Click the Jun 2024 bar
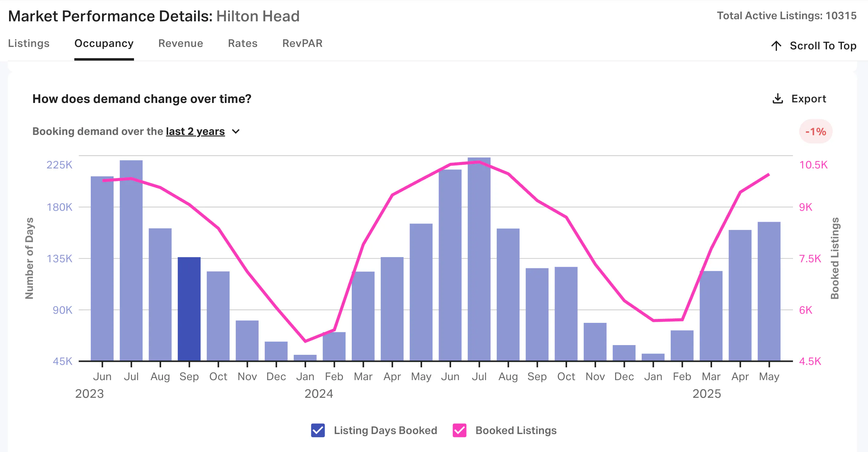 pyautogui.click(x=450, y=265)
